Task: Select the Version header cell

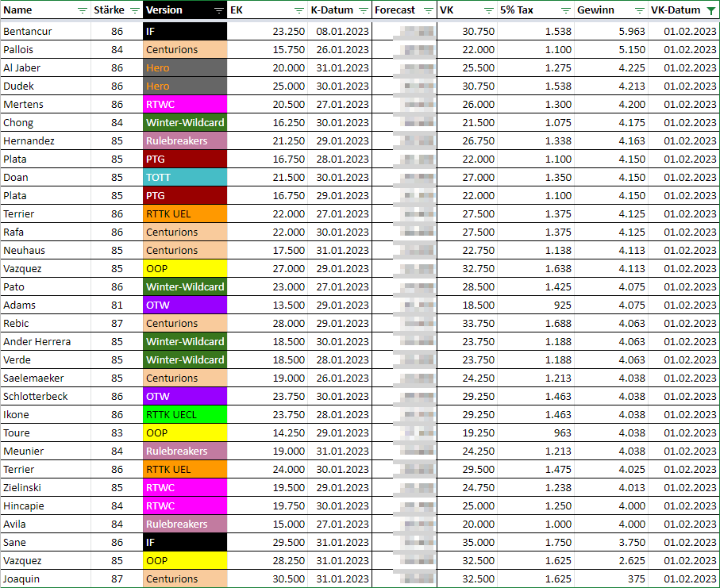Action: [x=185, y=10]
